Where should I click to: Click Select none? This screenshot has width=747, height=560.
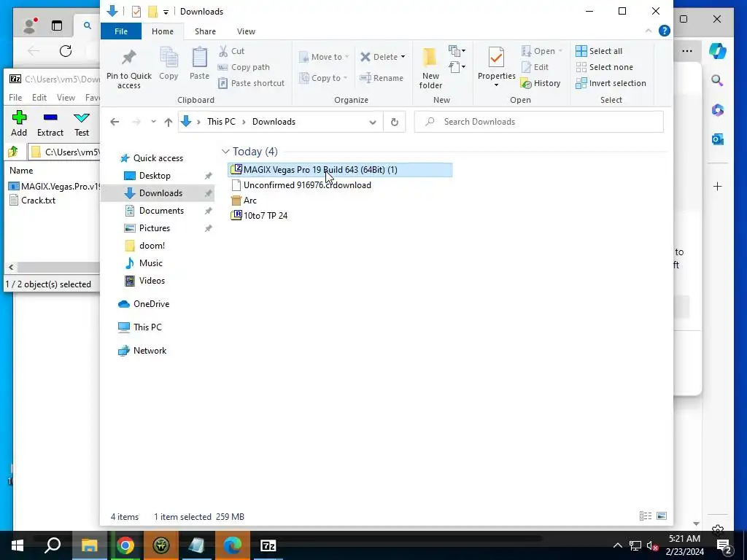click(x=604, y=67)
